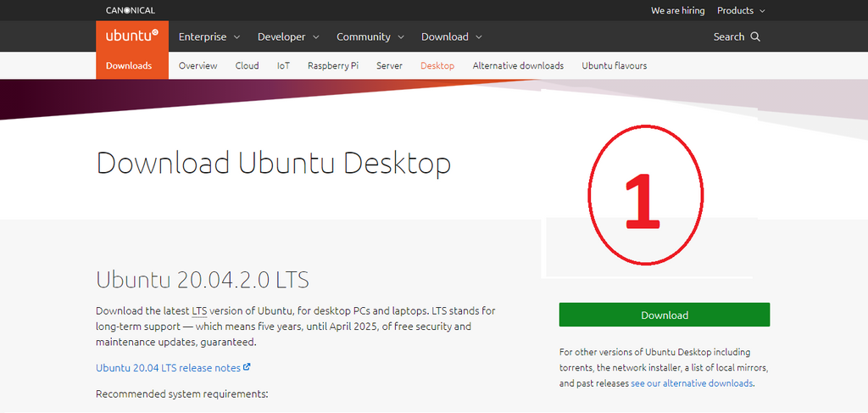Go to the IoT tab
Image resolution: width=868 pixels, height=413 pixels.
pyautogui.click(x=283, y=65)
